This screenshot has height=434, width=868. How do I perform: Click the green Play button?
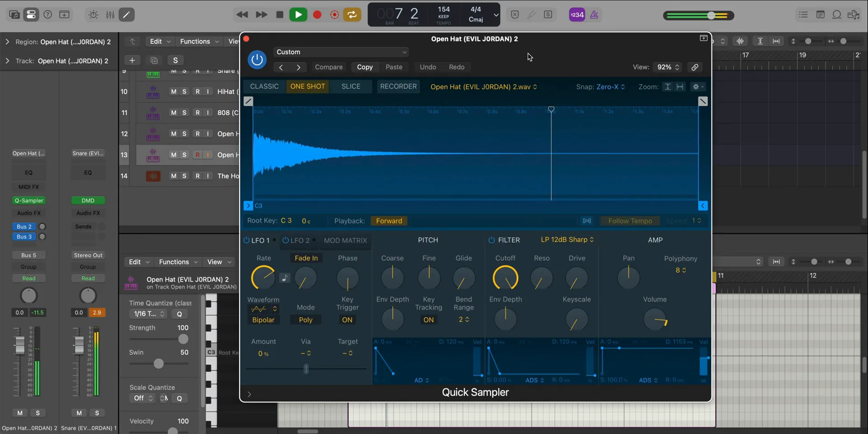[x=298, y=14]
